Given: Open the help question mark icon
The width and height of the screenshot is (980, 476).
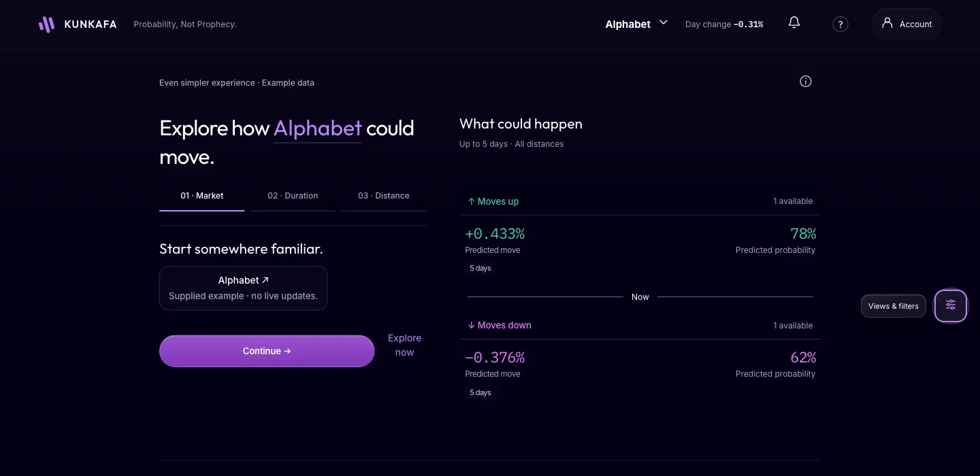Looking at the screenshot, I should 840,24.
